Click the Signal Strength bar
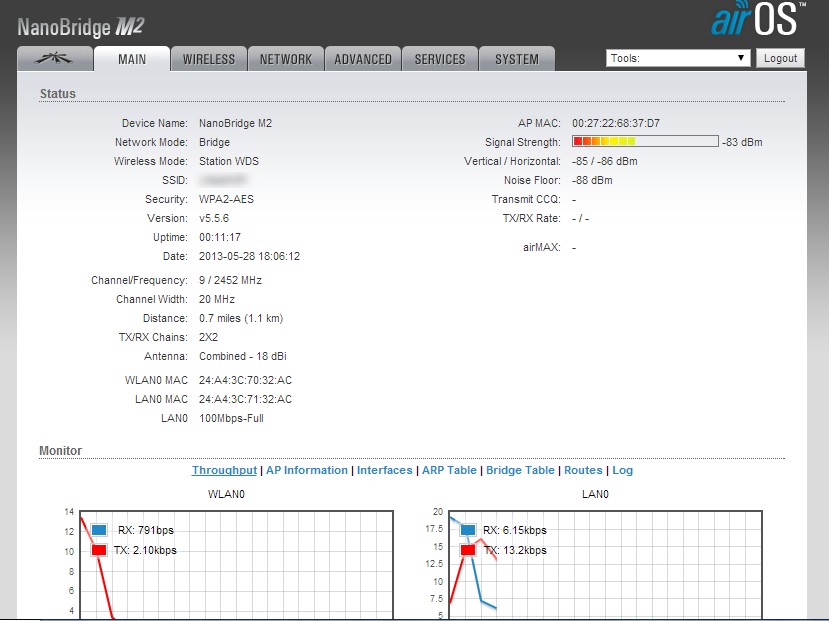Screen dimensions: 829x621 [x=644, y=142]
